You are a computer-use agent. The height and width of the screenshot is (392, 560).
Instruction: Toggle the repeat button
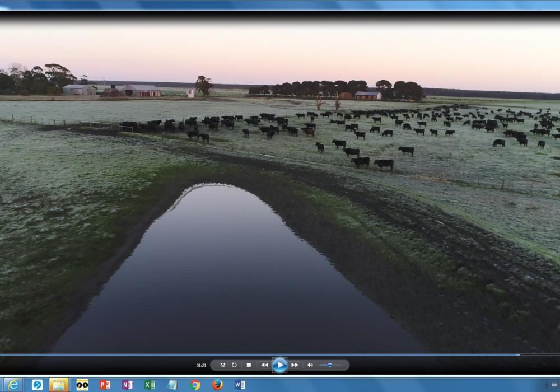(x=234, y=365)
